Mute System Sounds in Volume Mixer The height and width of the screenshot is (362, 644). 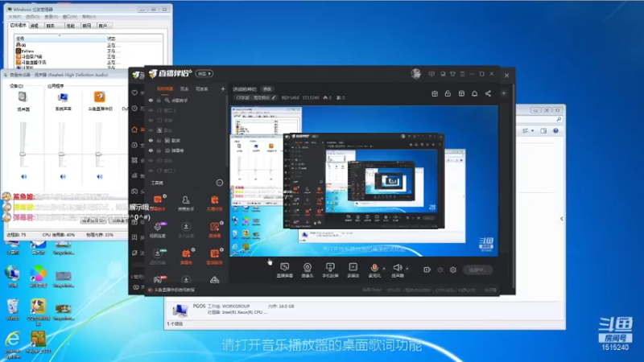(x=63, y=176)
